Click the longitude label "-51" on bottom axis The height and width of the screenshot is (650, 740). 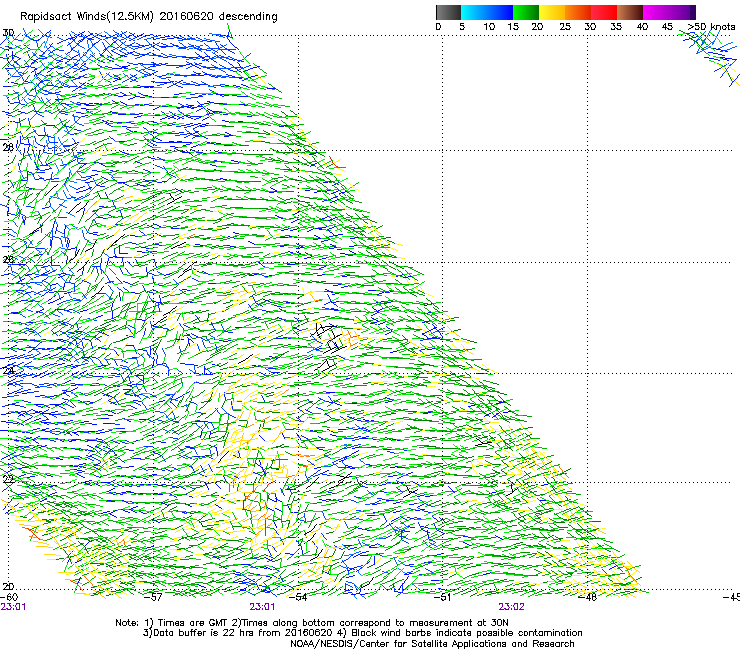pyautogui.click(x=442, y=598)
